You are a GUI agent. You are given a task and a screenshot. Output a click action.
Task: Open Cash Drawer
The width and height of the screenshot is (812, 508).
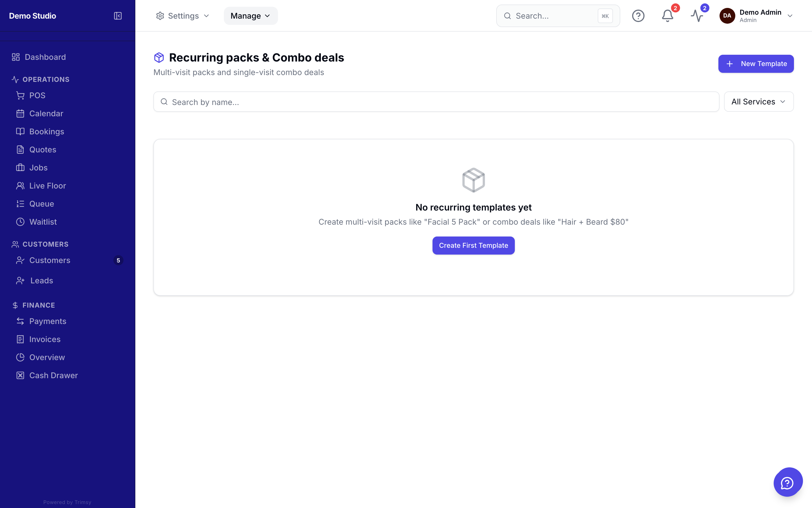click(53, 375)
